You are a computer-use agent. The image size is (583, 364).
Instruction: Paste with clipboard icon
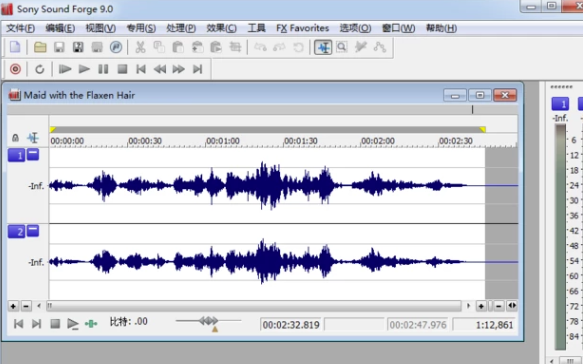178,47
